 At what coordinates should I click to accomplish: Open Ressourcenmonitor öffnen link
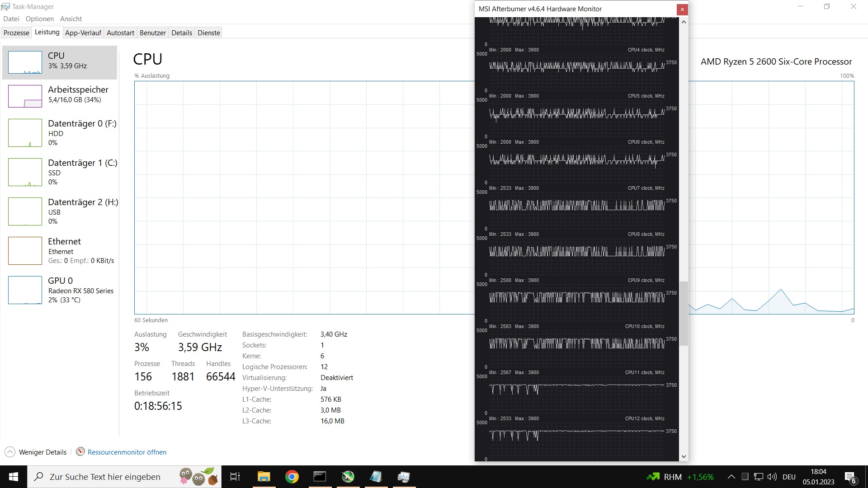[x=127, y=452]
